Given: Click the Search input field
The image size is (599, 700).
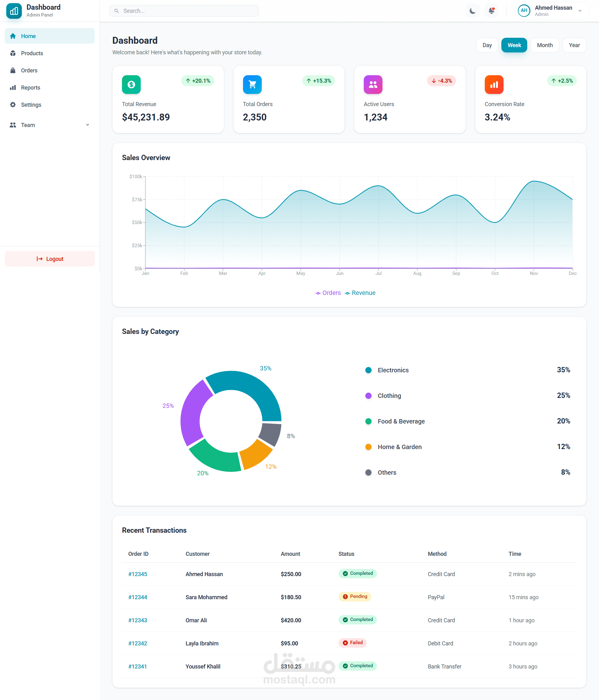Looking at the screenshot, I should tap(184, 11).
